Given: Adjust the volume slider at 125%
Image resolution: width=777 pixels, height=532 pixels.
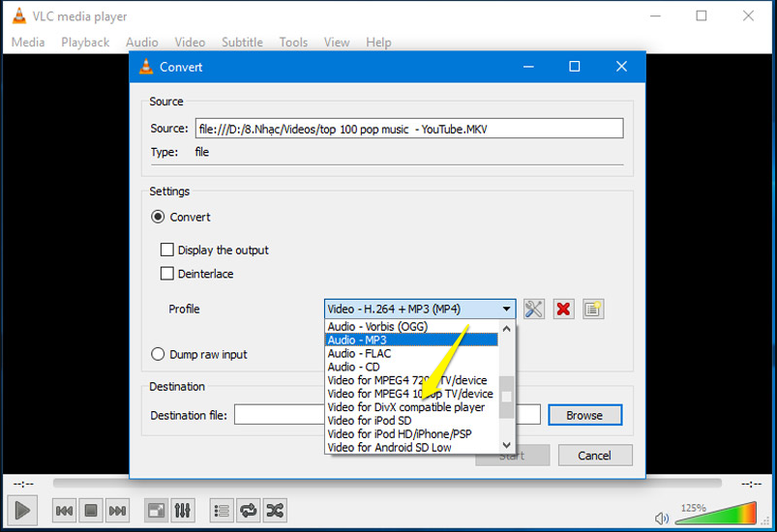Looking at the screenshot, I should [x=716, y=514].
